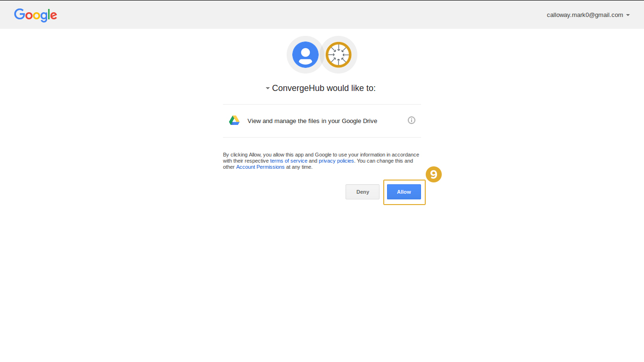Click the ConvergeHub app logo icon
Screen dimensions: 644x362
coord(339,55)
